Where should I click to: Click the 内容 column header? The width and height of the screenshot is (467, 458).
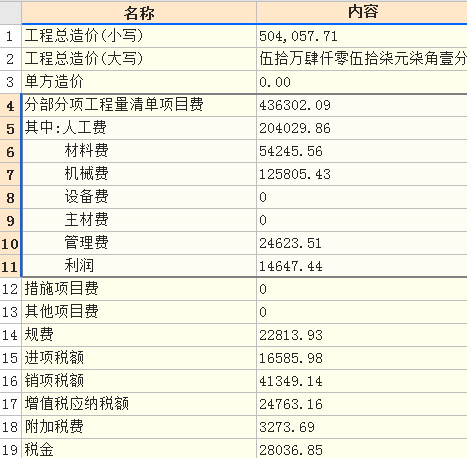362,13
